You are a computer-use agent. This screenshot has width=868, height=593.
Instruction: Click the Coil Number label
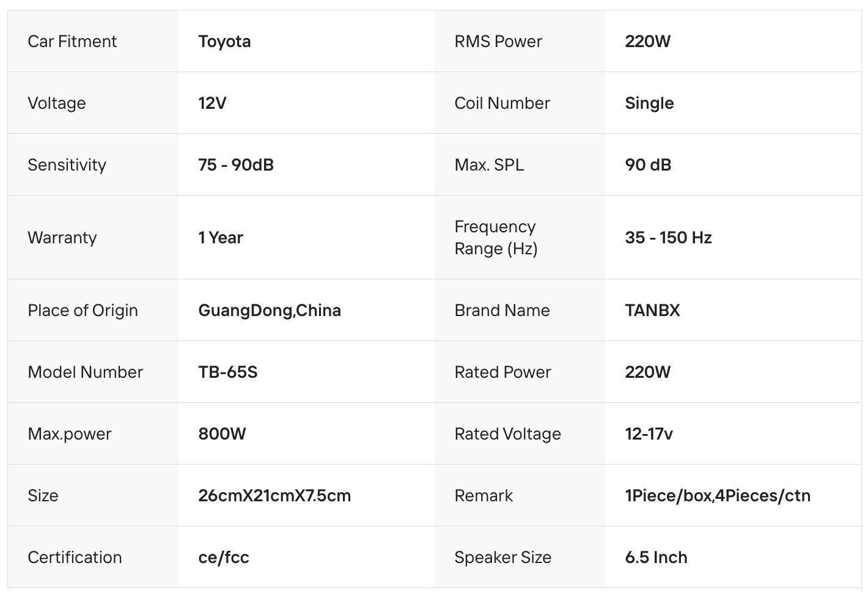click(x=502, y=103)
